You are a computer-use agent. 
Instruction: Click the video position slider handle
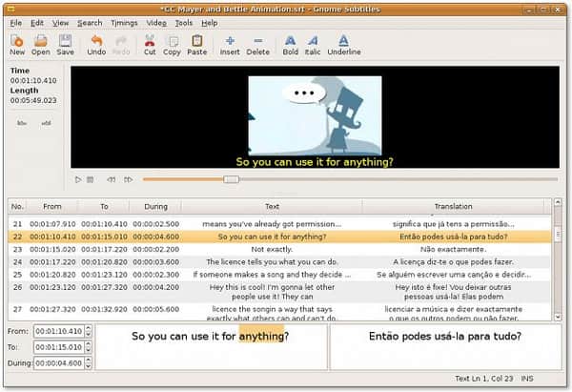[x=231, y=179]
